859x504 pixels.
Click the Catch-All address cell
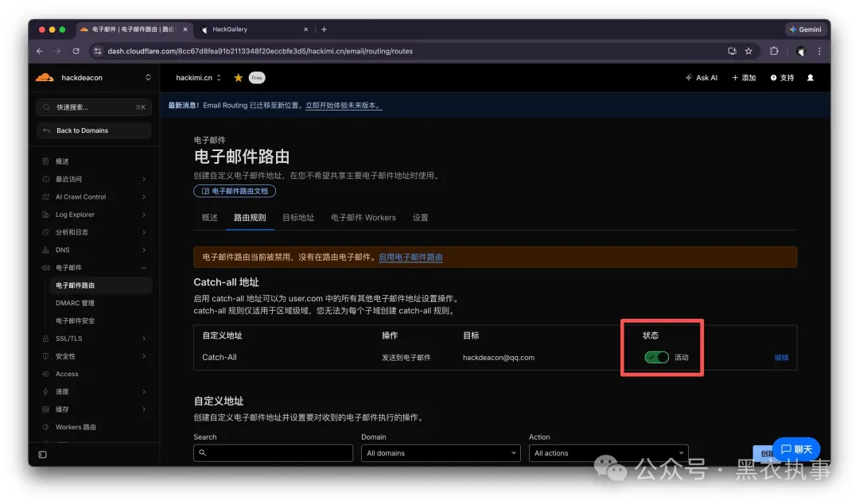tap(220, 357)
